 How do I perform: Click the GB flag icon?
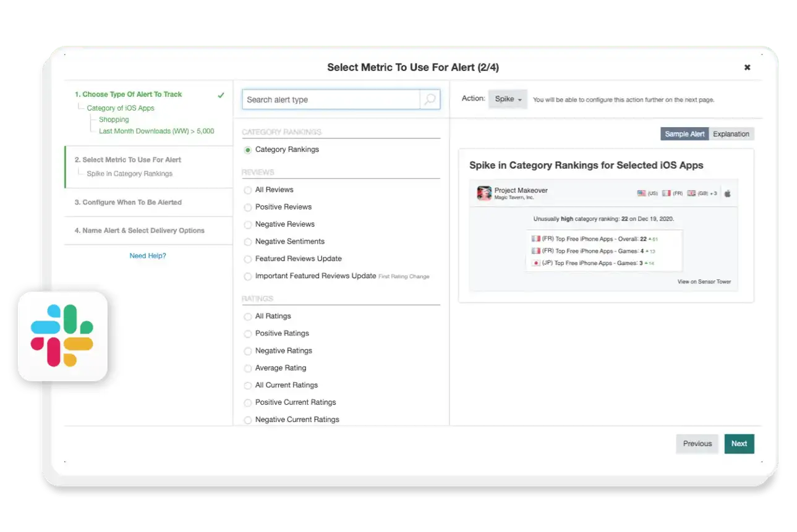coord(691,192)
